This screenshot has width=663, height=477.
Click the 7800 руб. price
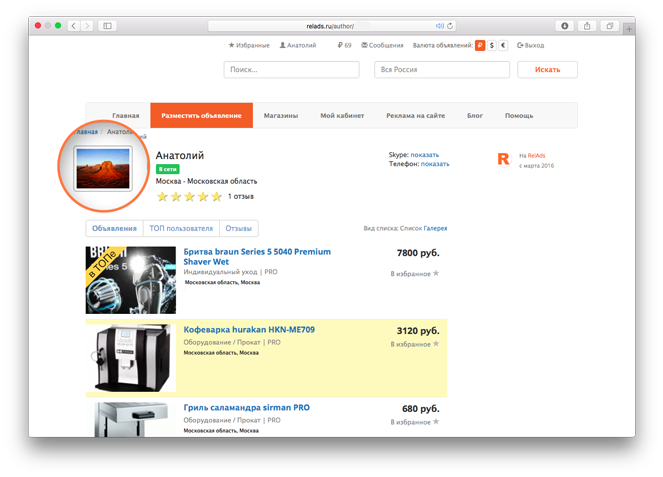tap(418, 253)
